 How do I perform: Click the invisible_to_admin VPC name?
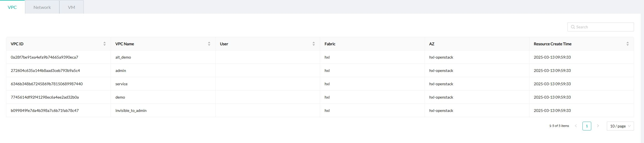[131, 111]
